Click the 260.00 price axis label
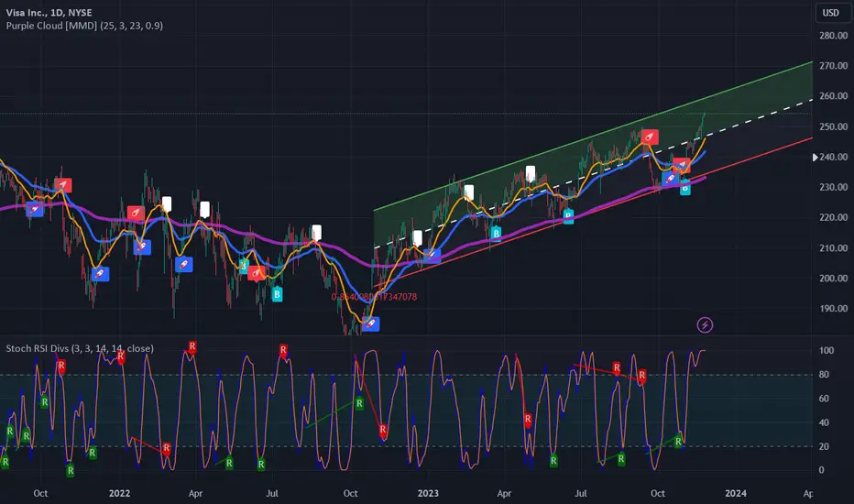This screenshot has width=854, height=504. tap(833, 96)
